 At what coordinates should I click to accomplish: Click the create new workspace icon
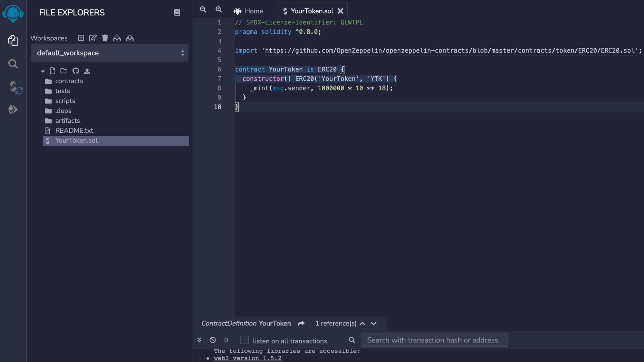81,38
